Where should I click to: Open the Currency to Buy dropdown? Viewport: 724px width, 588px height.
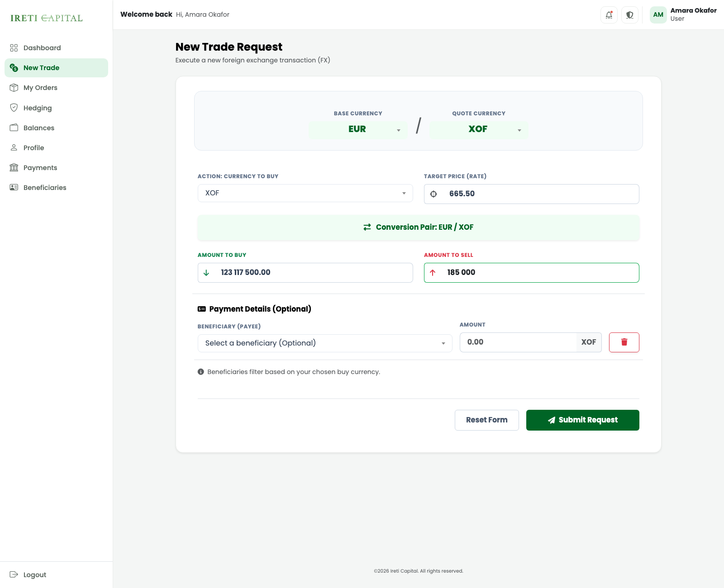(305, 193)
